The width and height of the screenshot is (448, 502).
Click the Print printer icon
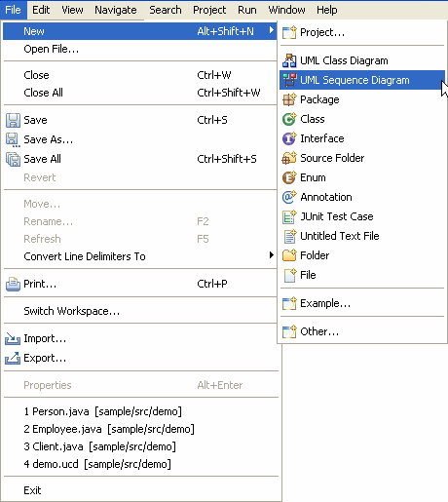[x=13, y=285]
